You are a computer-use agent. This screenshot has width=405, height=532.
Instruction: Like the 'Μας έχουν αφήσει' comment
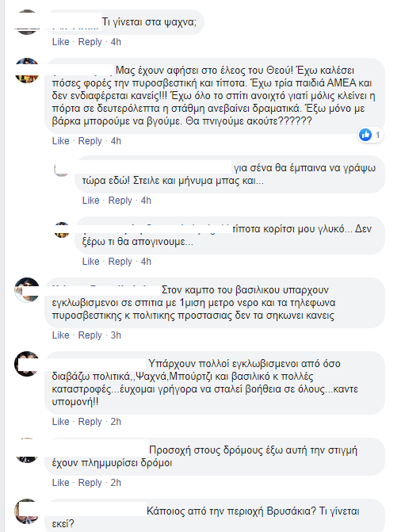click(x=61, y=141)
